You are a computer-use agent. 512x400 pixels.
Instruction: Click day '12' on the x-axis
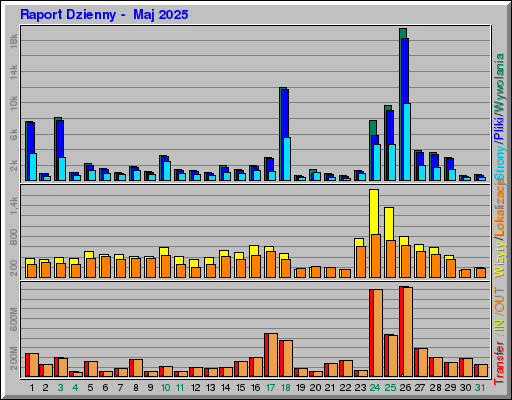tap(195, 388)
